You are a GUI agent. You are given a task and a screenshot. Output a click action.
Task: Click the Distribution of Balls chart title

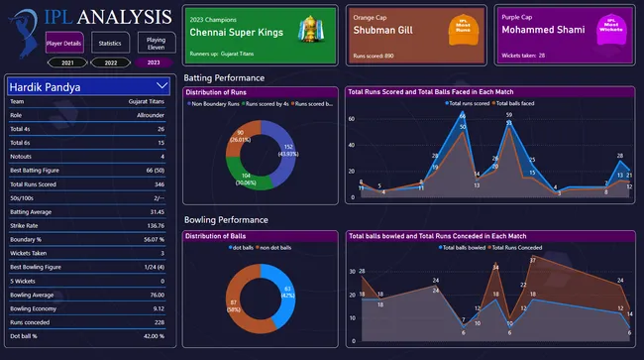(215, 236)
